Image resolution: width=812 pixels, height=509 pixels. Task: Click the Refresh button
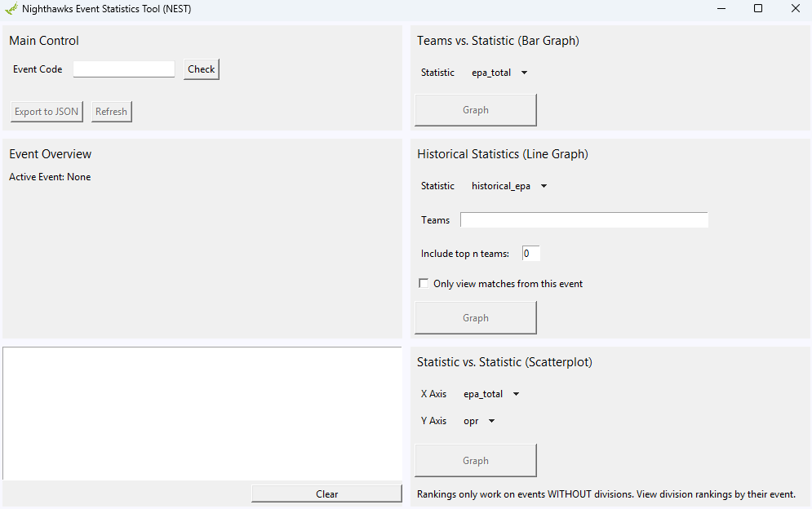click(x=111, y=112)
